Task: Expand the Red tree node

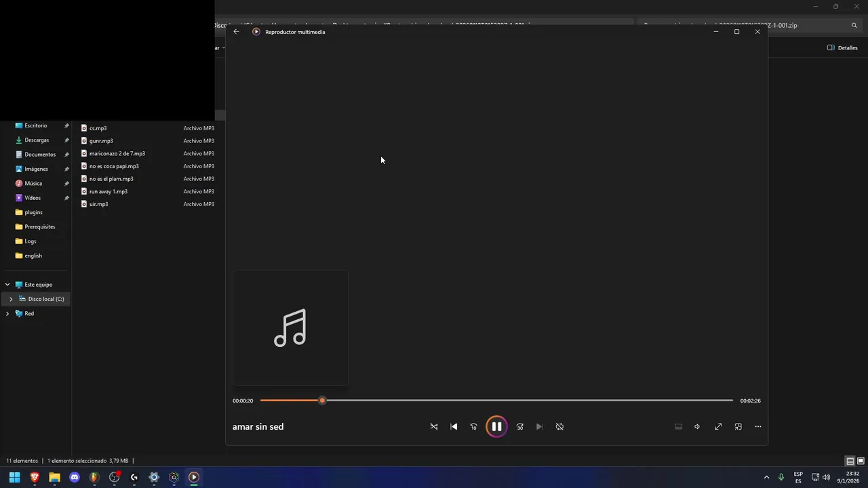Action: click(x=7, y=314)
